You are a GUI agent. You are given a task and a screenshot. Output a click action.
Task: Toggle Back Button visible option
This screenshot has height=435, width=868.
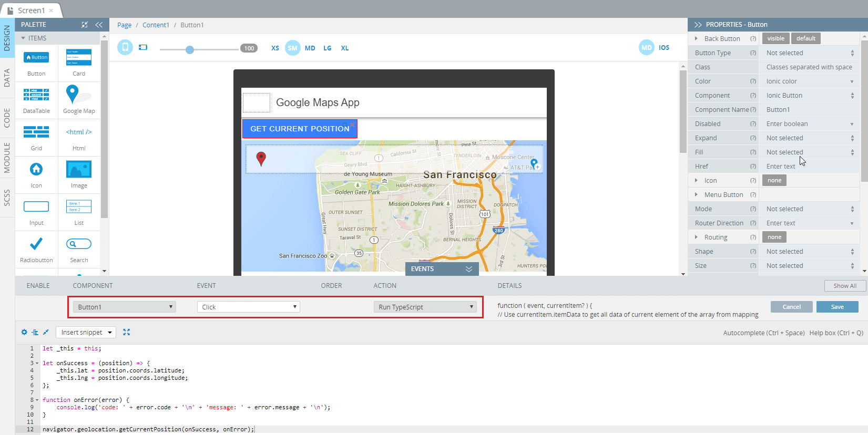click(x=775, y=38)
